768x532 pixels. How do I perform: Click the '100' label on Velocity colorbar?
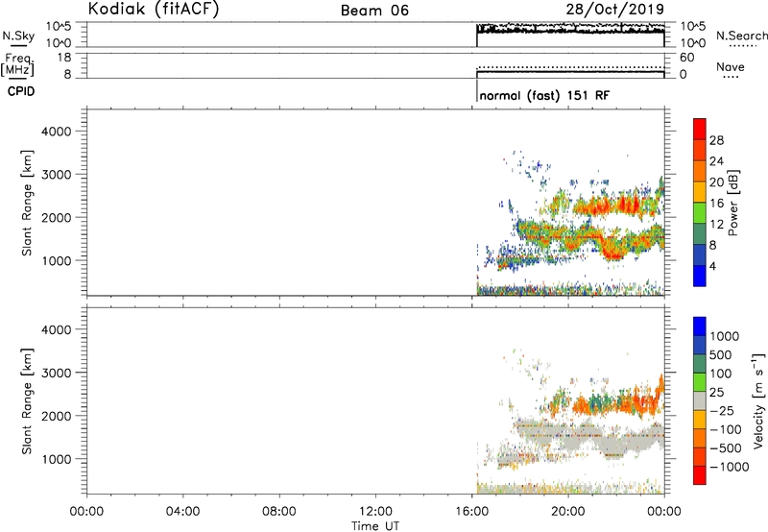[x=720, y=374]
